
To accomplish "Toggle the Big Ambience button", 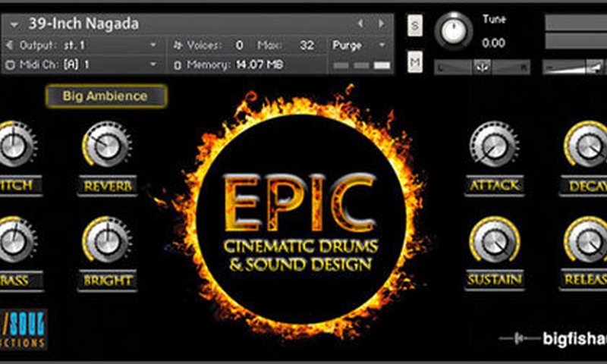I will tap(106, 96).
